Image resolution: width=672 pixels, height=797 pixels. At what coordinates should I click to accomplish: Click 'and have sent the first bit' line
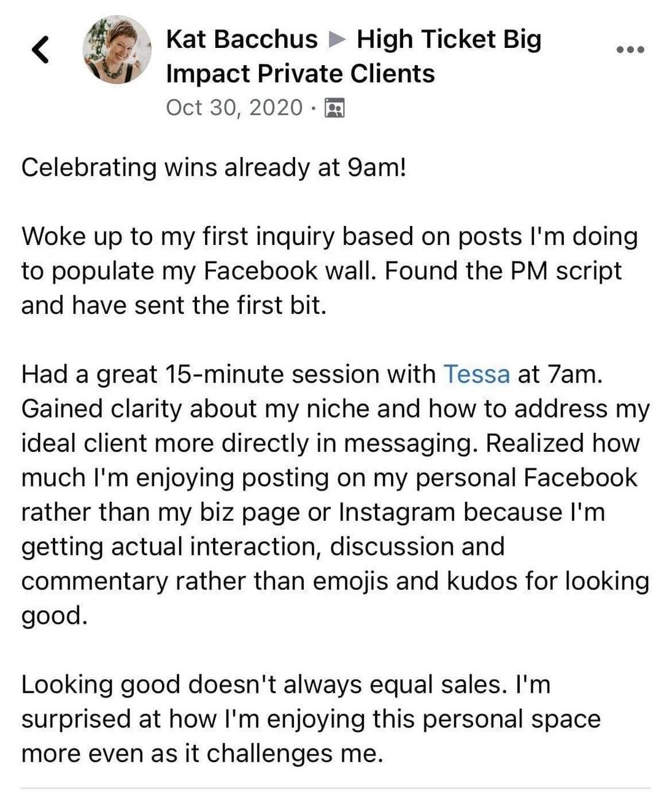[174, 305]
